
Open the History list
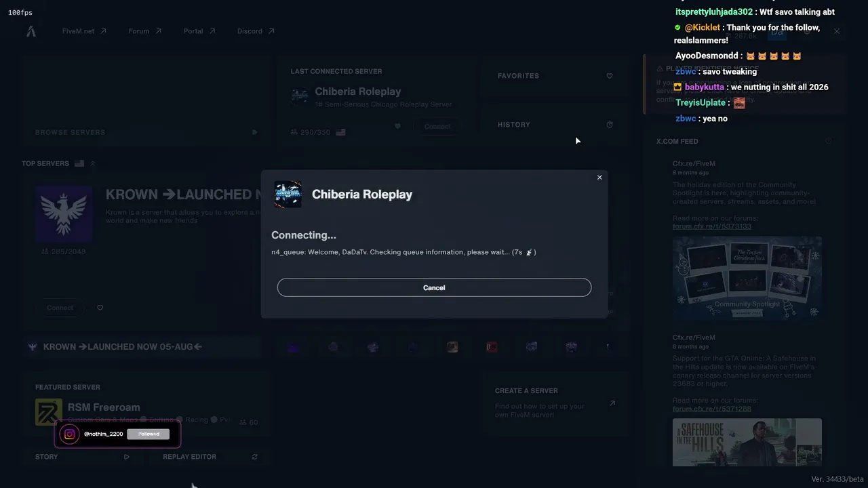tap(554, 125)
